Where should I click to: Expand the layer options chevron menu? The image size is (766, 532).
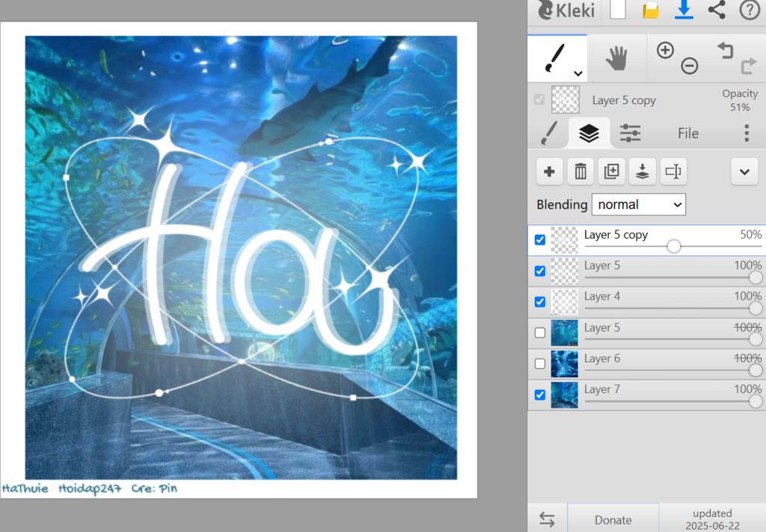(x=744, y=171)
